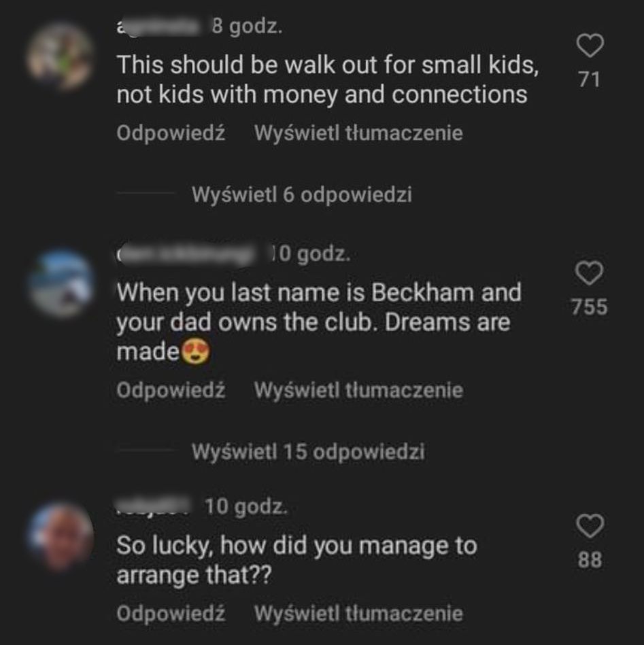The image size is (644, 645).
Task: Show translation for the "So lucky" comment
Action: [x=358, y=614]
